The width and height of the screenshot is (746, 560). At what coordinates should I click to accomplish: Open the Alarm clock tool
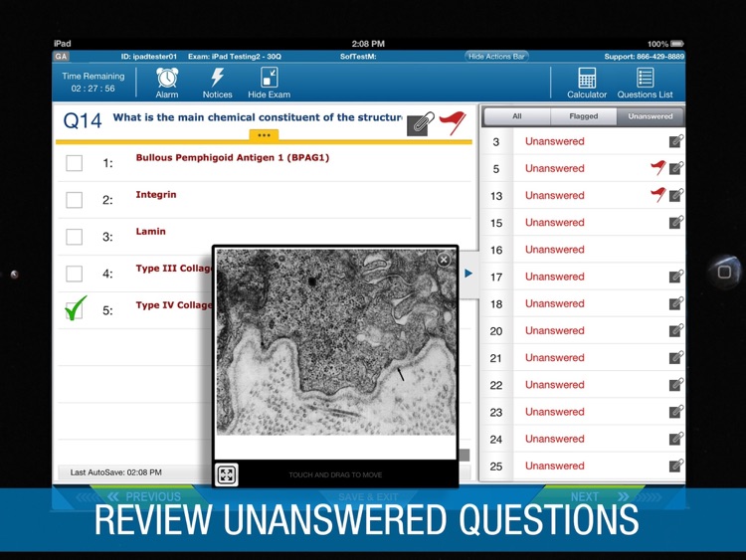point(167,83)
